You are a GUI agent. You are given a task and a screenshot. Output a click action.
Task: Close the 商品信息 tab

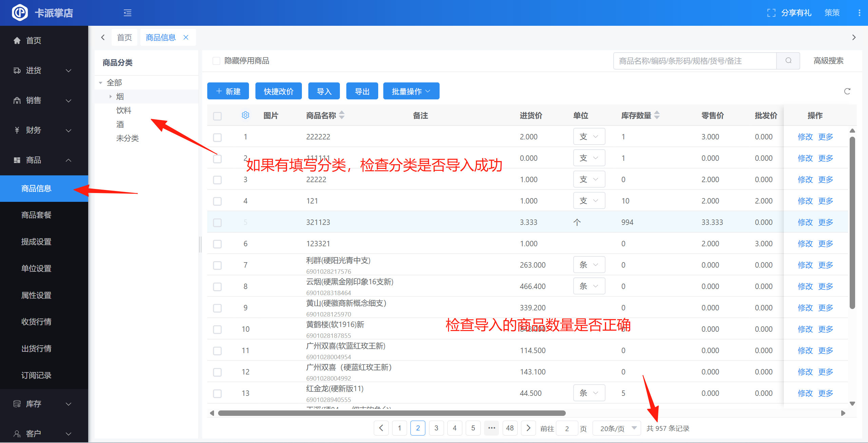[x=186, y=37]
